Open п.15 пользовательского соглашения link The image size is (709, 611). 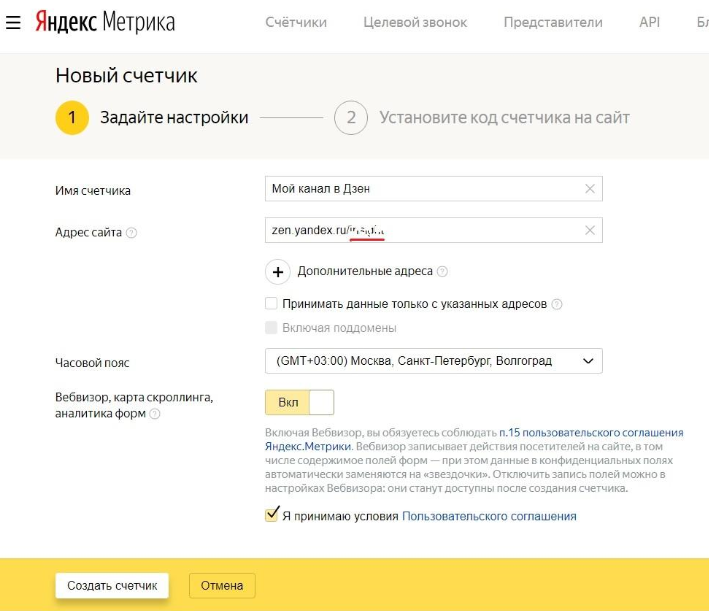click(x=591, y=433)
